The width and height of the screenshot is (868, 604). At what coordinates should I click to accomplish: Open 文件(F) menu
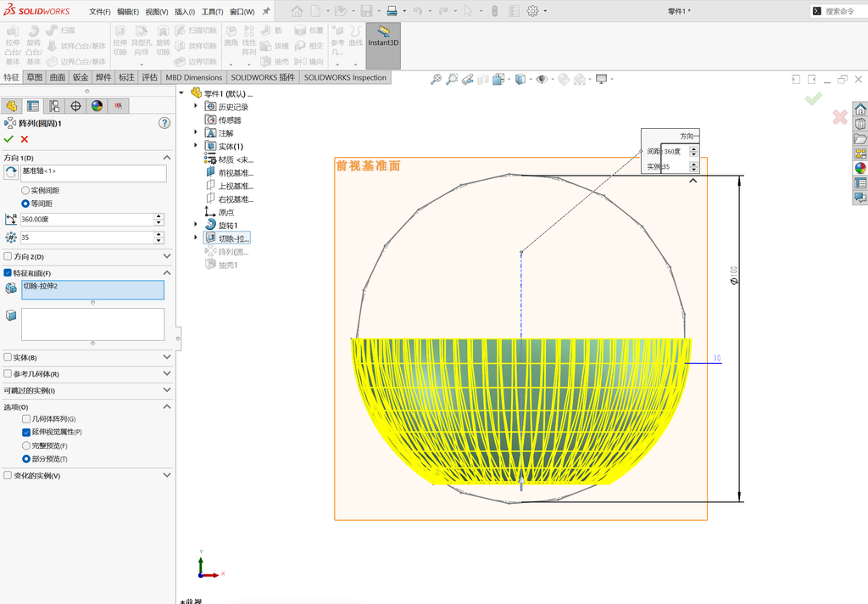100,12
